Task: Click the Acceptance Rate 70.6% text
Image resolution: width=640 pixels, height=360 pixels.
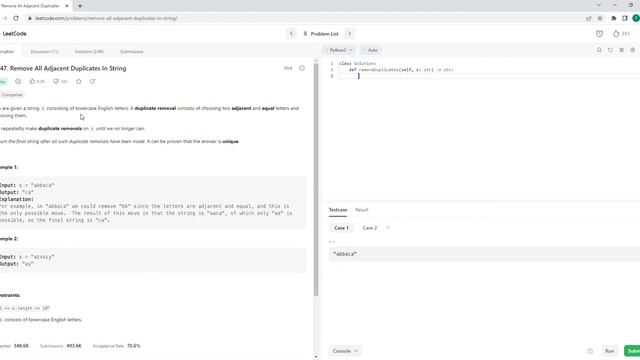Action: click(116, 346)
